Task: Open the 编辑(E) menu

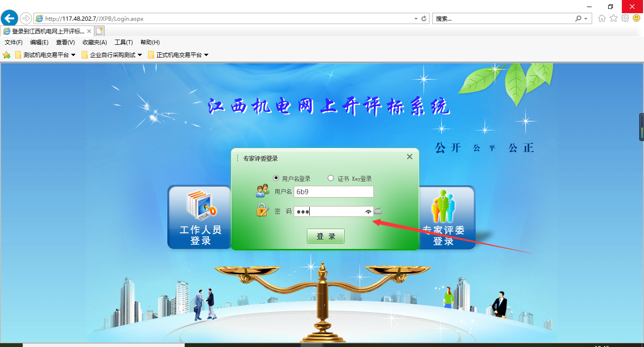Action: (x=39, y=42)
